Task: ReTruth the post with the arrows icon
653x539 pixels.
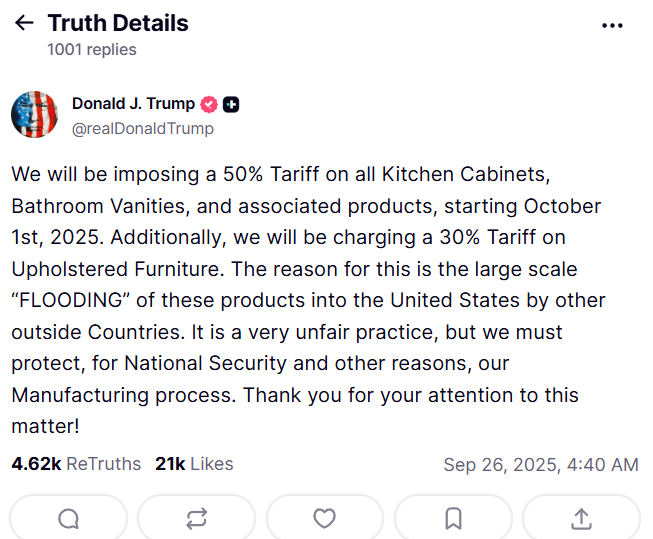Action: (x=196, y=518)
